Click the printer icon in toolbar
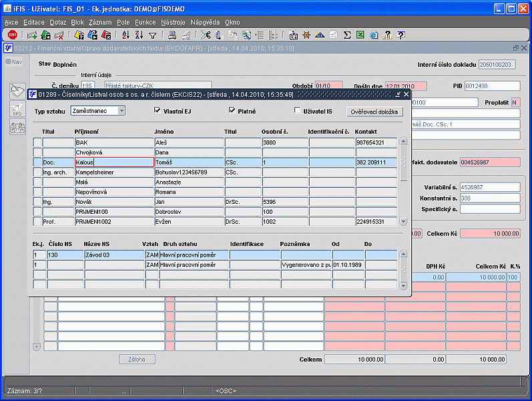Screen dimensions: 532x401 pyautogui.click(x=172, y=35)
